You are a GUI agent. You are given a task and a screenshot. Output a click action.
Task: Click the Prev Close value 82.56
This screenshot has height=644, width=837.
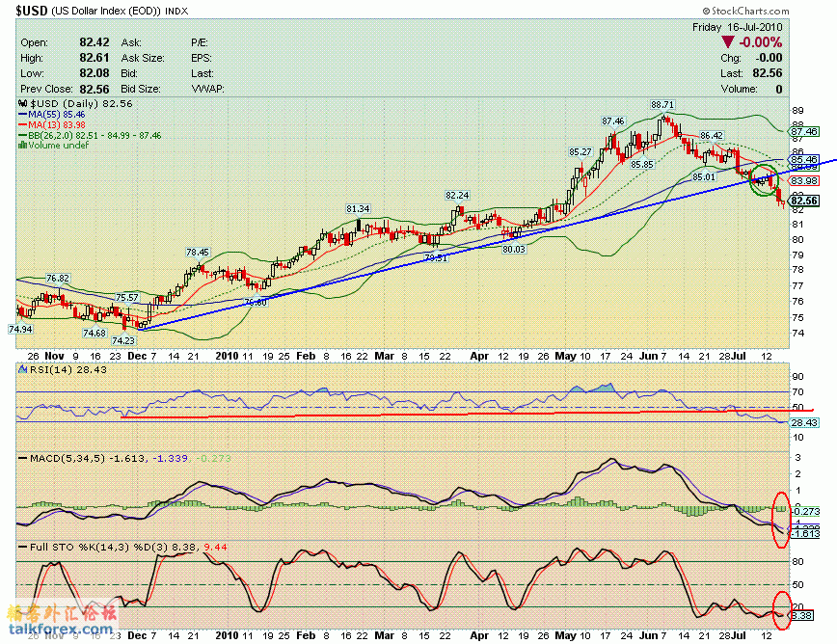click(x=94, y=89)
